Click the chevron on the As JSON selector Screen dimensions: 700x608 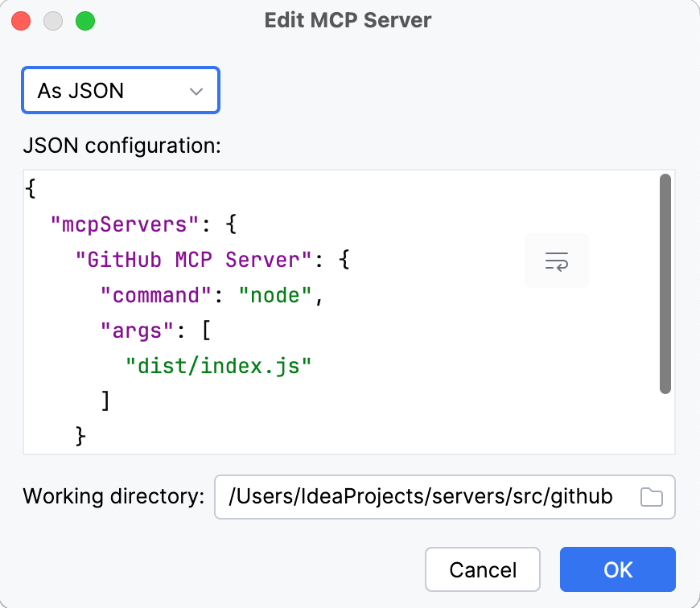click(196, 90)
